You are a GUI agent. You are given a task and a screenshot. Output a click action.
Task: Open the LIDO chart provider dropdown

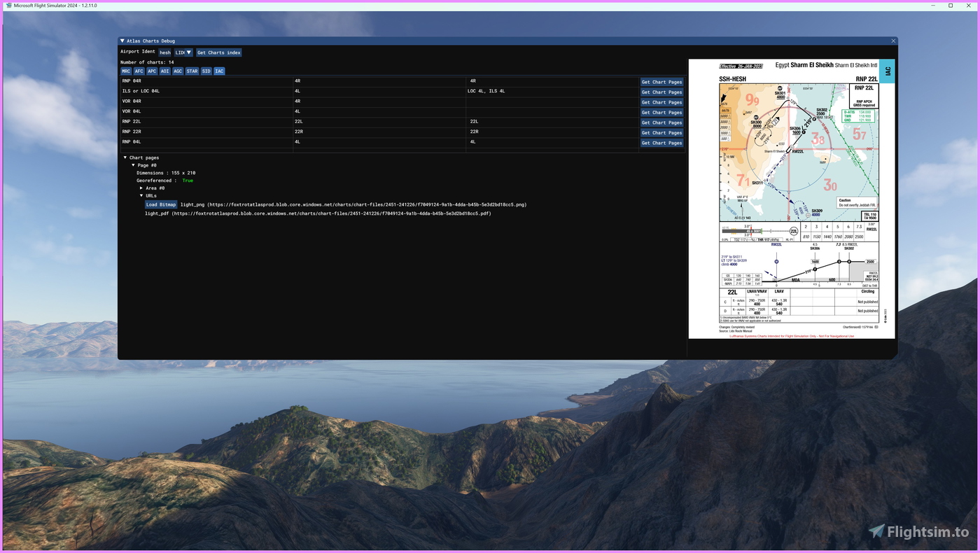[x=183, y=52]
